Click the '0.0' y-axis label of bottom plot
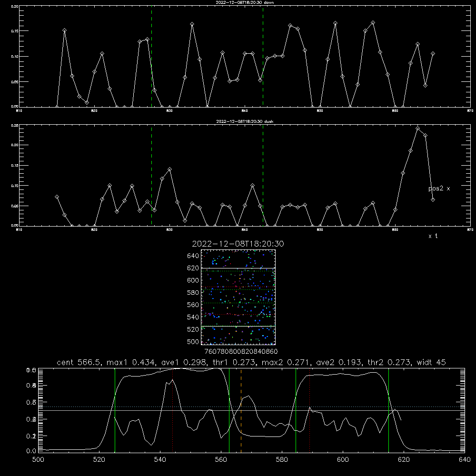 coord(31,451)
